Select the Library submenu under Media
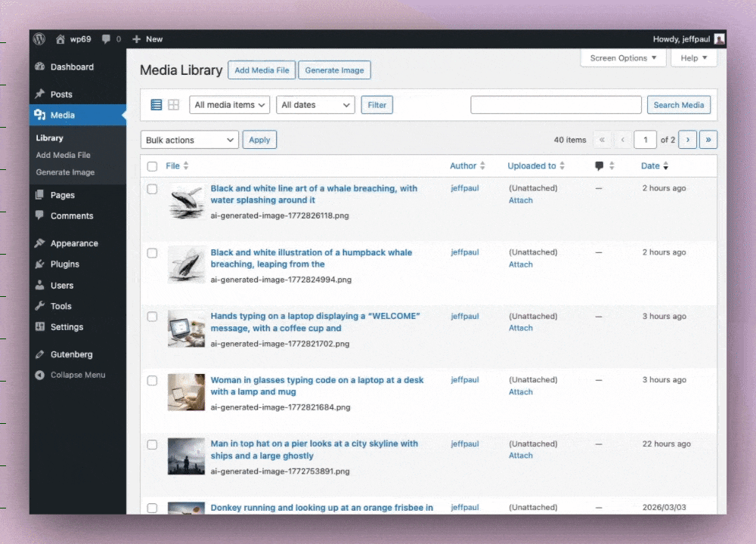Image resolution: width=756 pixels, height=544 pixels. click(49, 138)
